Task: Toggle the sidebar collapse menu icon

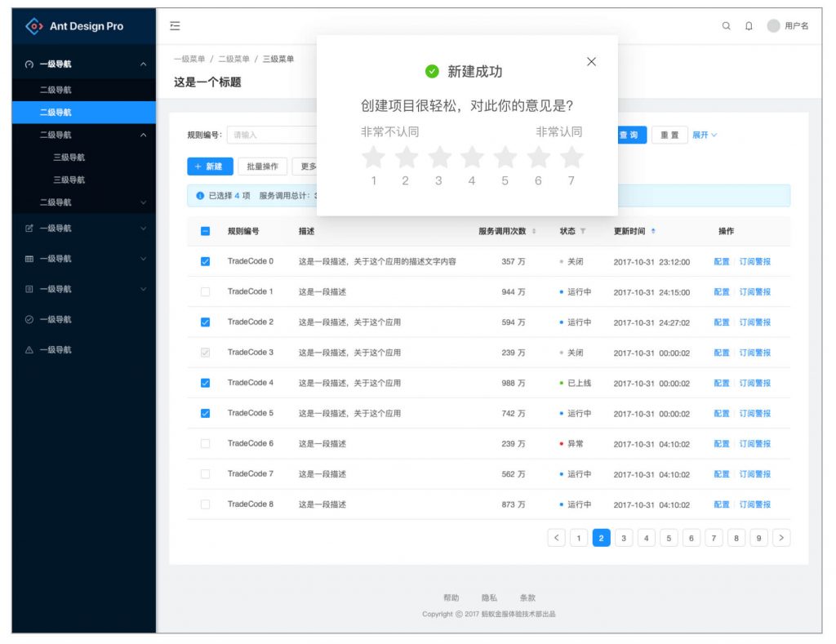Action: [x=175, y=25]
